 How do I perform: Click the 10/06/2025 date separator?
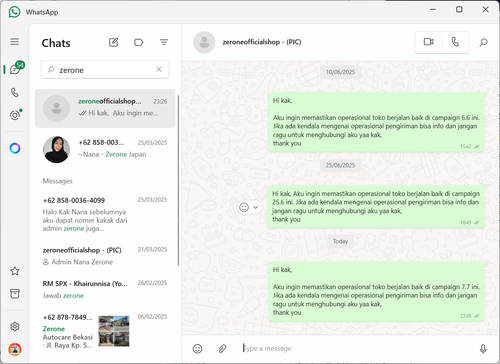coord(340,72)
